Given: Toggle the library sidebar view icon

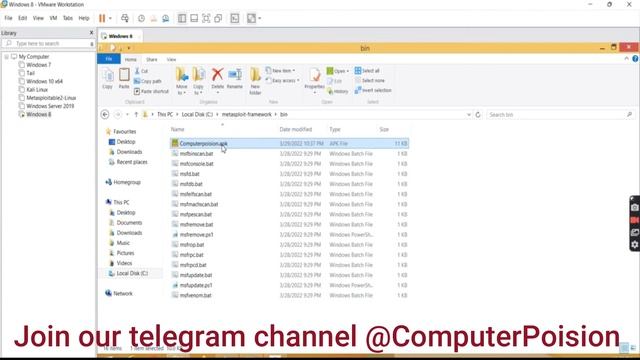Looking at the screenshot, I should (x=182, y=18).
